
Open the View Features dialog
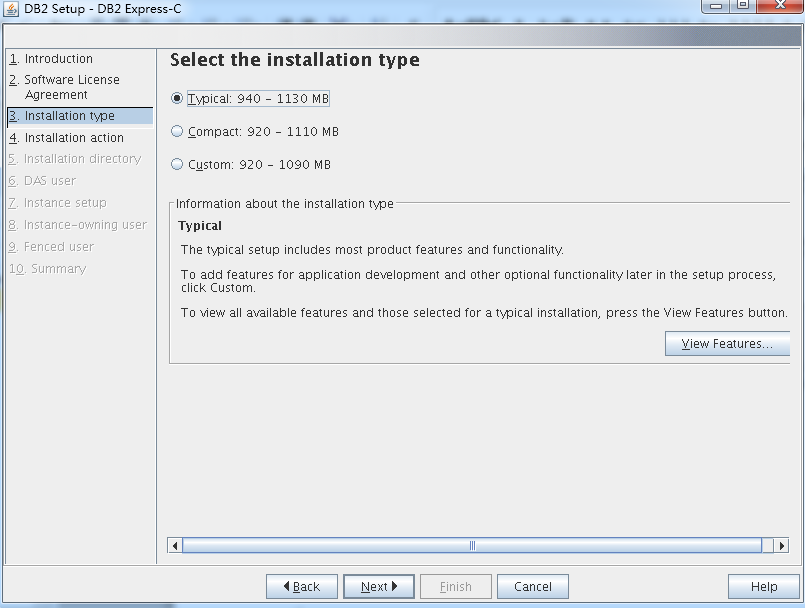tap(727, 344)
